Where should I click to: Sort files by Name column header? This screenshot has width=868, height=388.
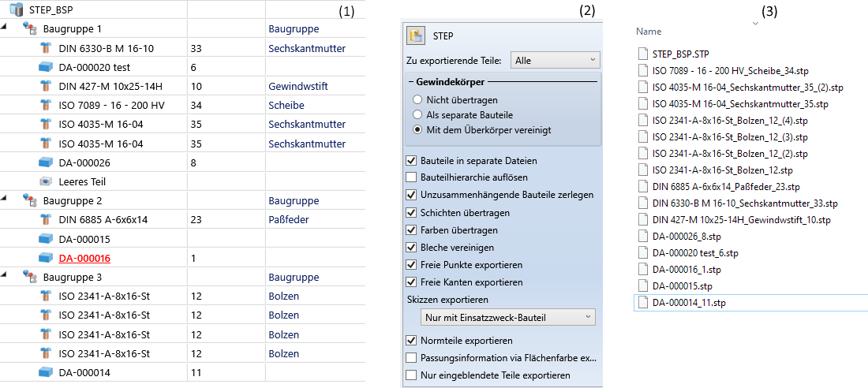click(x=649, y=32)
